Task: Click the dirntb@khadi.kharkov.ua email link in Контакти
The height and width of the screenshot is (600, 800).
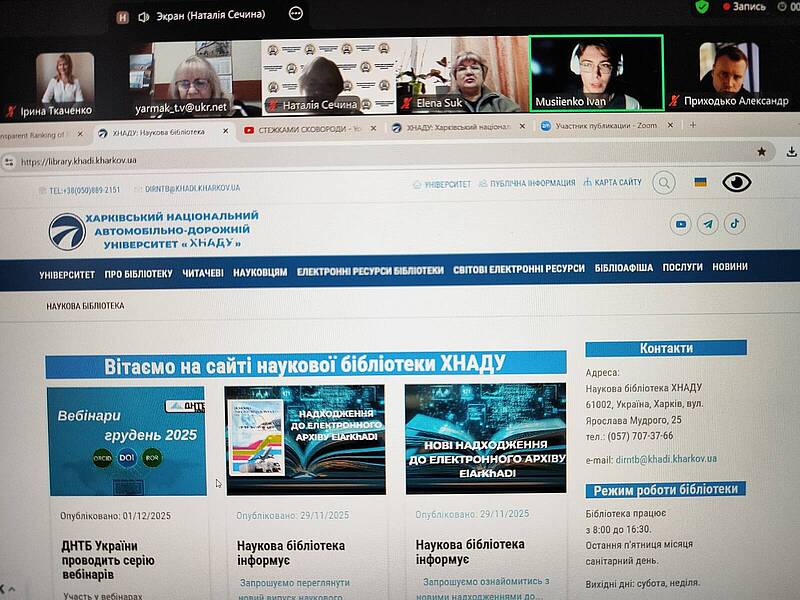Action: pos(666,459)
